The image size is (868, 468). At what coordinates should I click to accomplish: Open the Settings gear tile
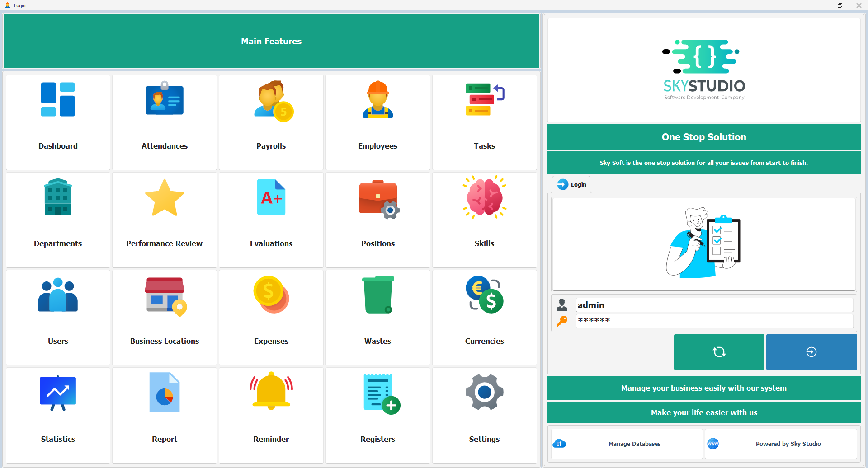[484, 415]
